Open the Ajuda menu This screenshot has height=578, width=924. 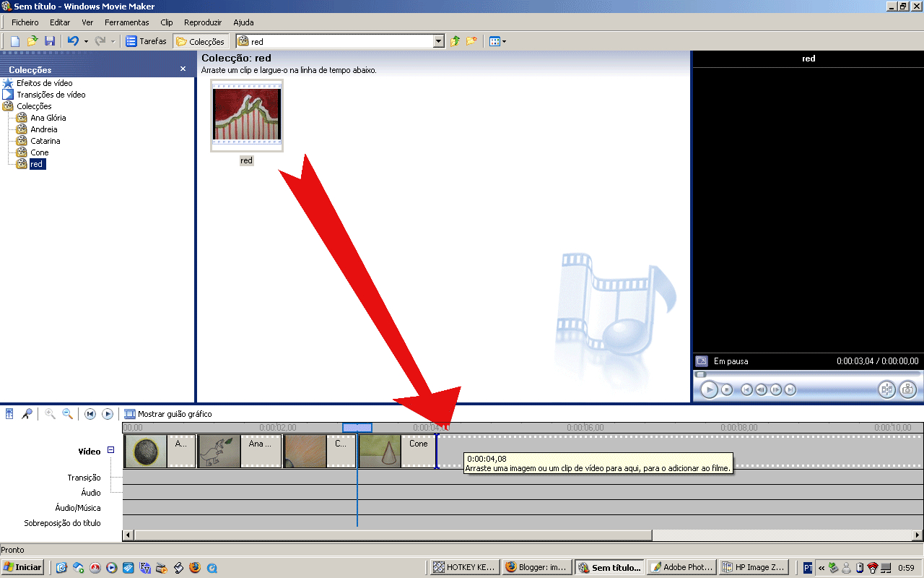click(243, 22)
